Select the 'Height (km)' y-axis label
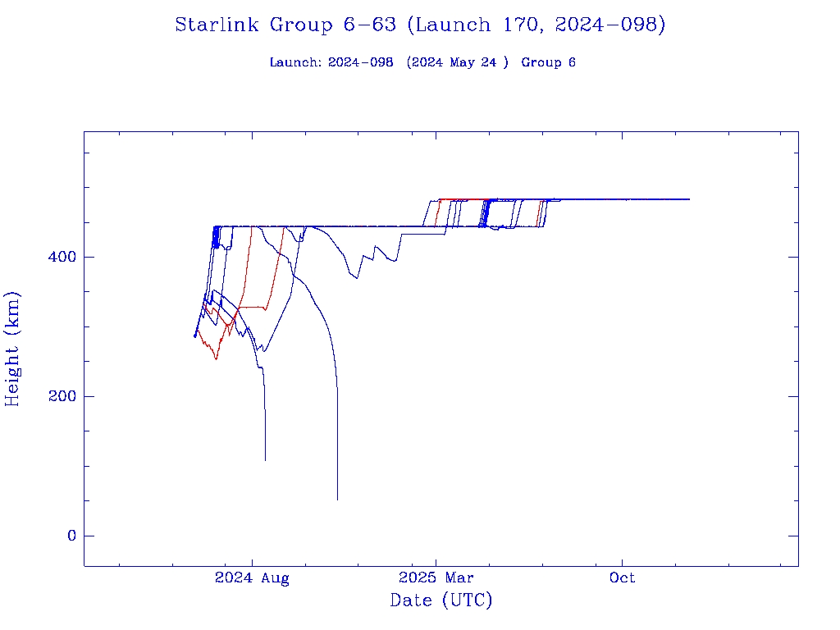The image size is (840, 630). 13,349
